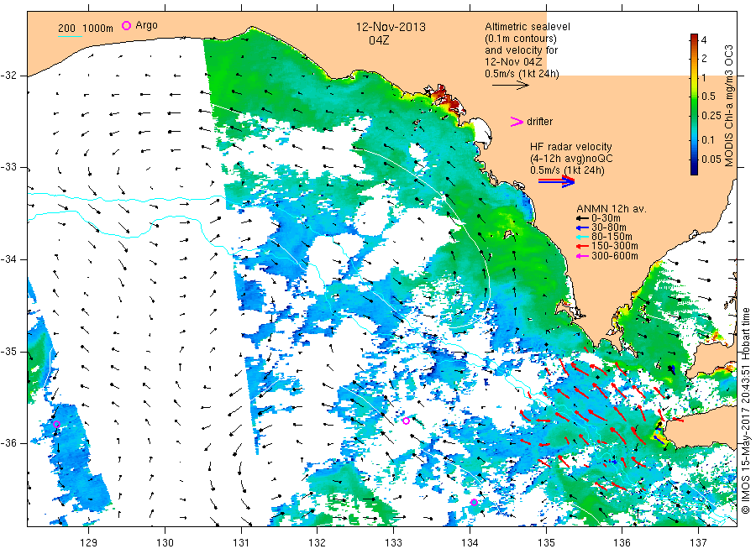Click the colorbar tick label 0.05
The height and width of the screenshot is (554, 756).
(x=711, y=159)
